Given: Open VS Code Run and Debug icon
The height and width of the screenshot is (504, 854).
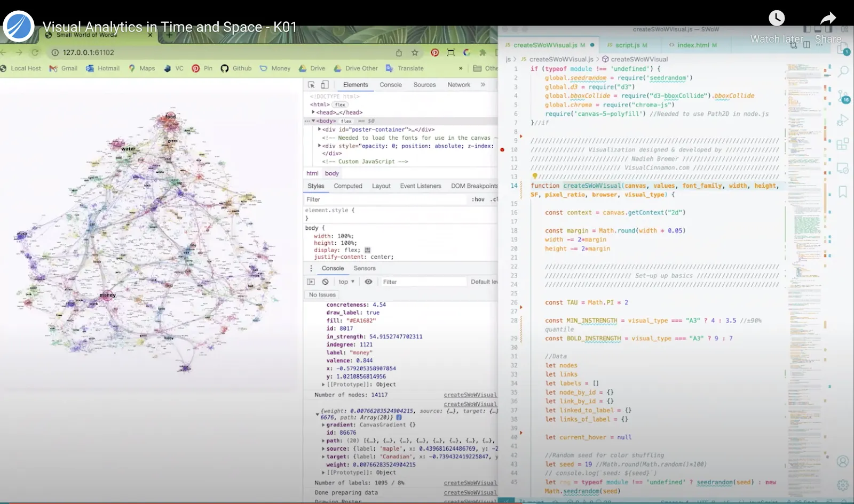Looking at the screenshot, I should coord(843,120).
